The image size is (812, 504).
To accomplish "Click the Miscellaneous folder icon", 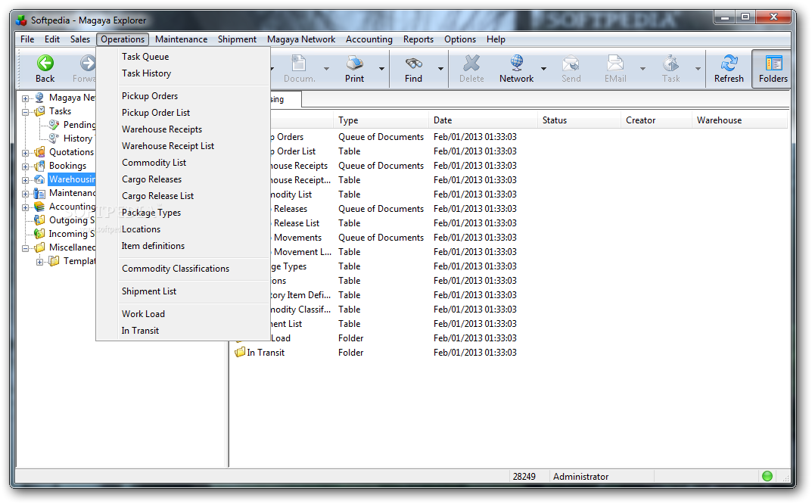I will (39, 247).
